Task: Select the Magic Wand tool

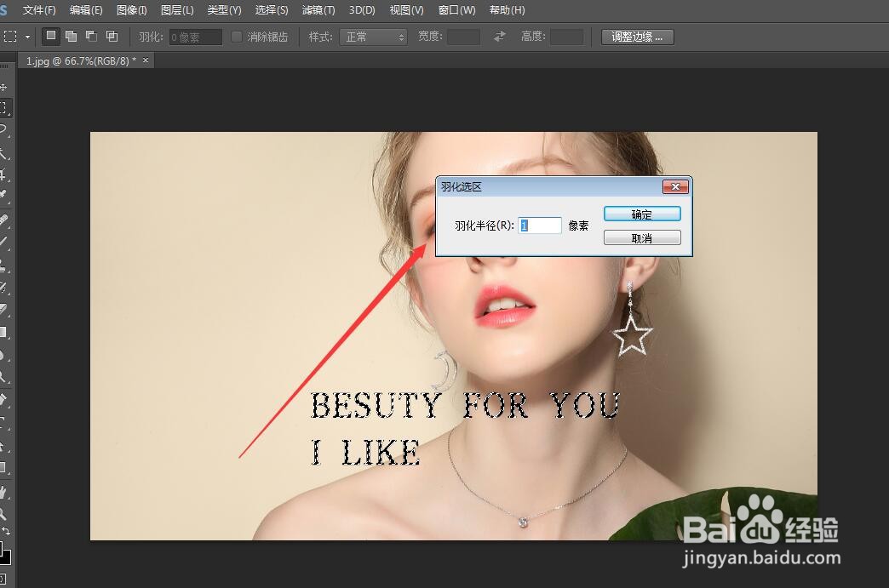Action: pyautogui.click(x=3, y=152)
